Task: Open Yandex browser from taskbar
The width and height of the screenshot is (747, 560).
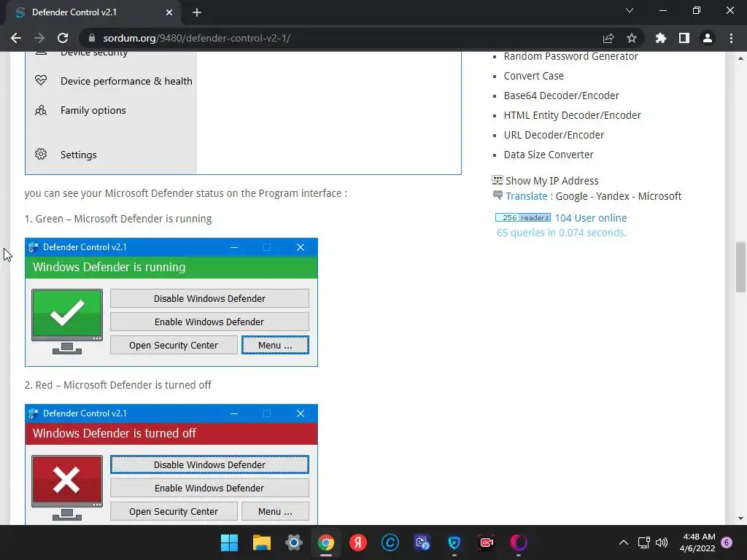Action: click(x=357, y=542)
